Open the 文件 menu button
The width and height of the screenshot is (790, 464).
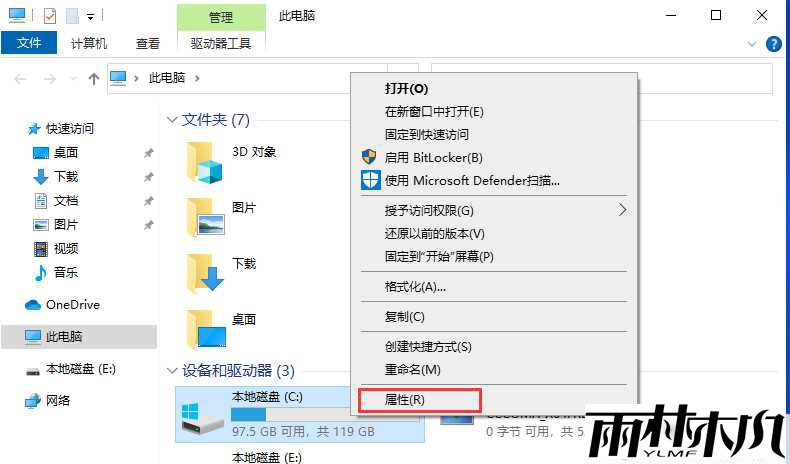point(29,43)
